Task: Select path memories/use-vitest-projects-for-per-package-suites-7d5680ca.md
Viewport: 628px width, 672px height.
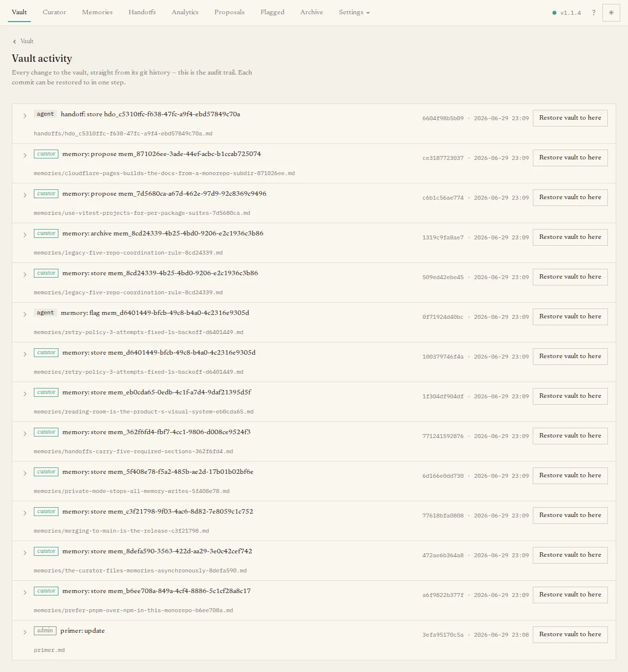Action: point(142,213)
